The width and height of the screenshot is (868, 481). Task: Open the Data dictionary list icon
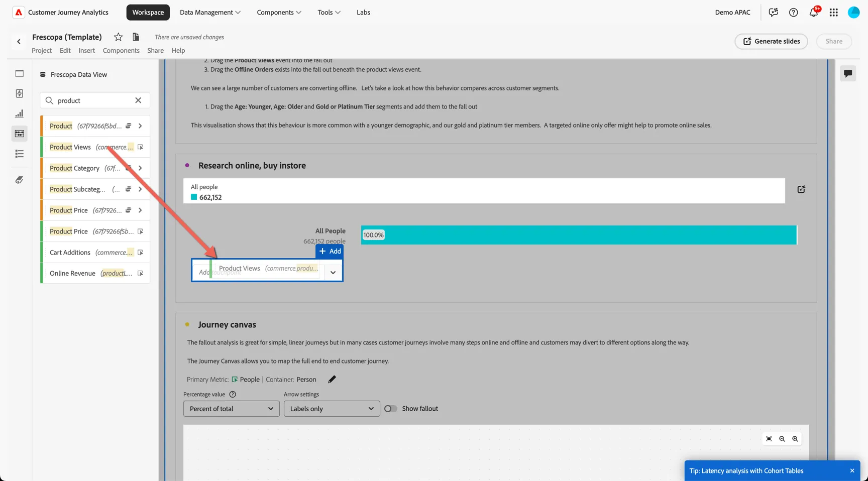(20, 154)
